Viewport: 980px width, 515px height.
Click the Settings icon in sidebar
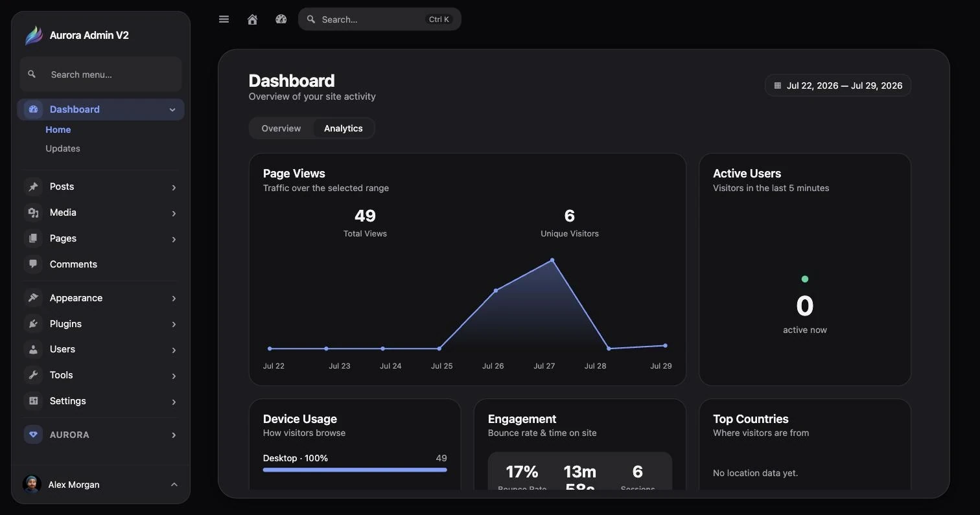[x=33, y=401]
